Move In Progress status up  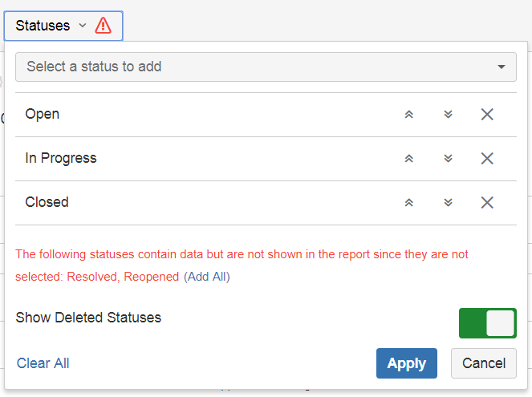coord(408,159)
